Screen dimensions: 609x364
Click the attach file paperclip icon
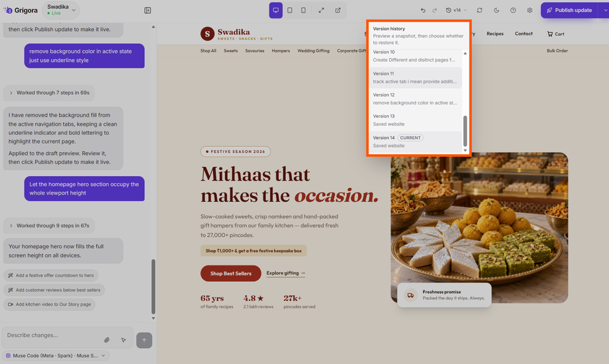tap(107, 340)
